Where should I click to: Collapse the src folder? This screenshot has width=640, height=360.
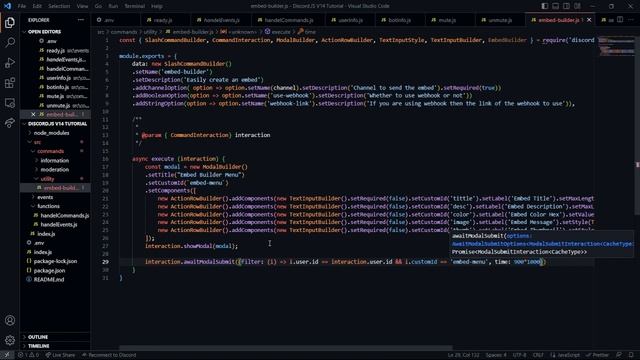pyautogui.click(x=37, y=142)
